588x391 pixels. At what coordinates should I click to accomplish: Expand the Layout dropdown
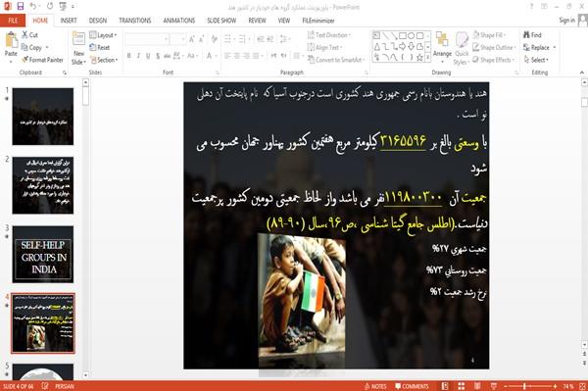(x=104, y=35)
